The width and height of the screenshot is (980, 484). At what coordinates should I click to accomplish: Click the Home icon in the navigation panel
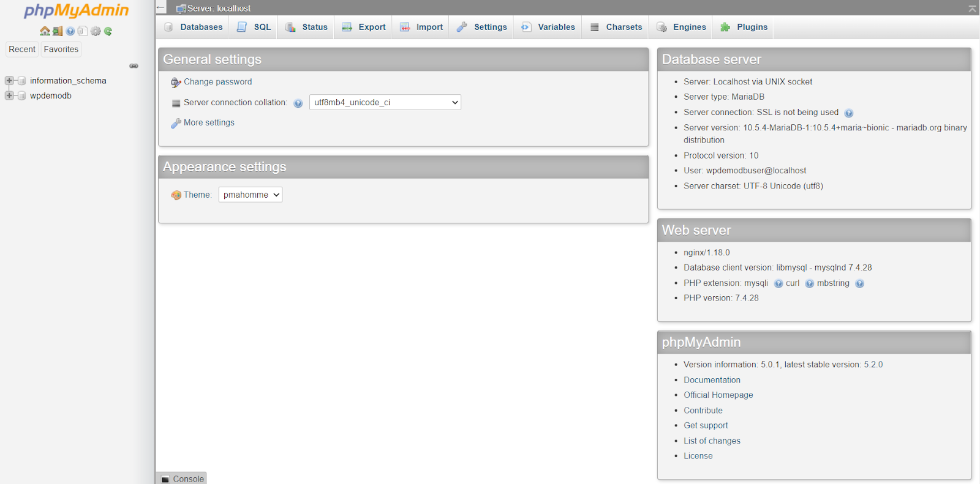click(x=45, y=31)
